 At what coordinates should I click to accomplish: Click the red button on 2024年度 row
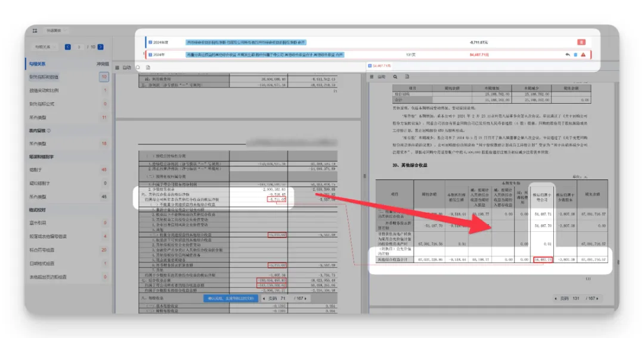coord(581,42)
